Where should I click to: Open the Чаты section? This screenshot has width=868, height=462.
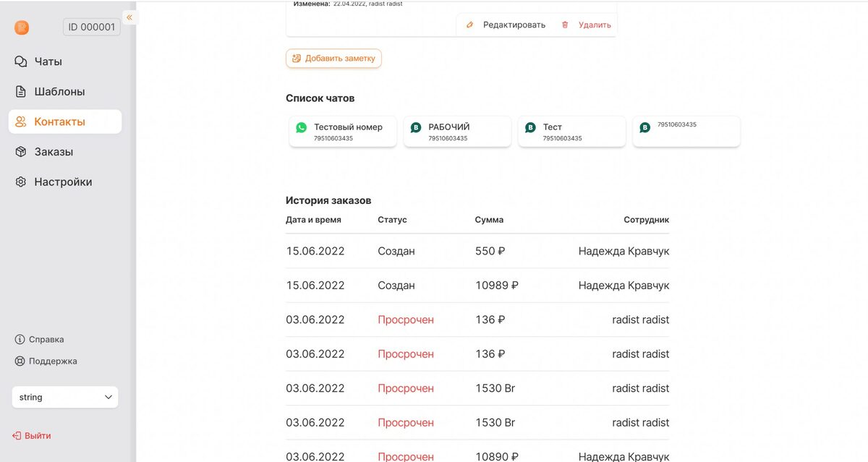tap(48, 61)
